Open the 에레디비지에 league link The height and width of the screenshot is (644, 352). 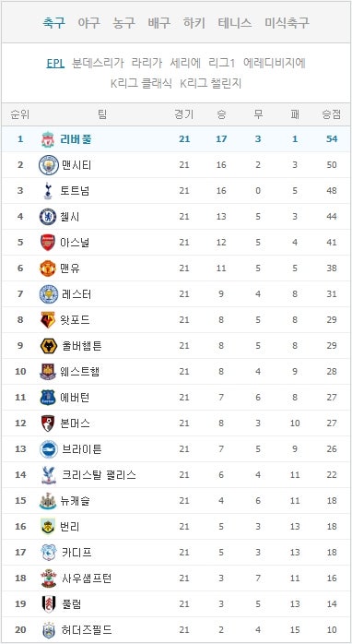pos(275,64)
